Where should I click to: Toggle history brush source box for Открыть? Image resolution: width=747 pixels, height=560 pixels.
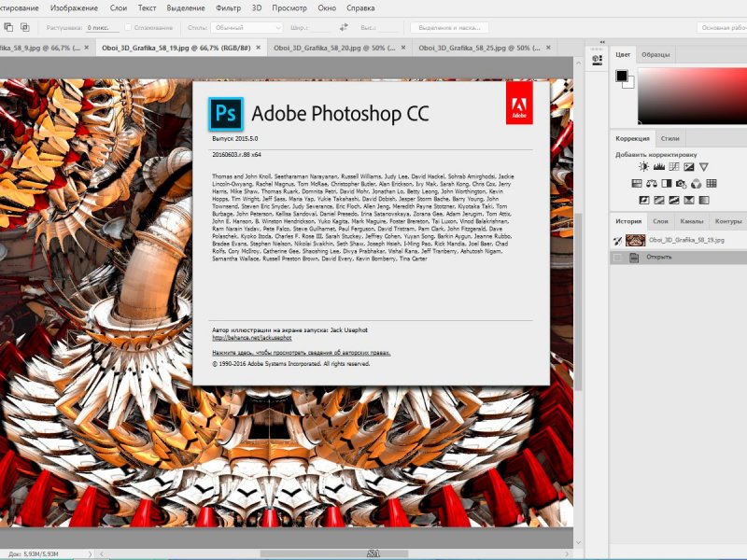point(617,258)
